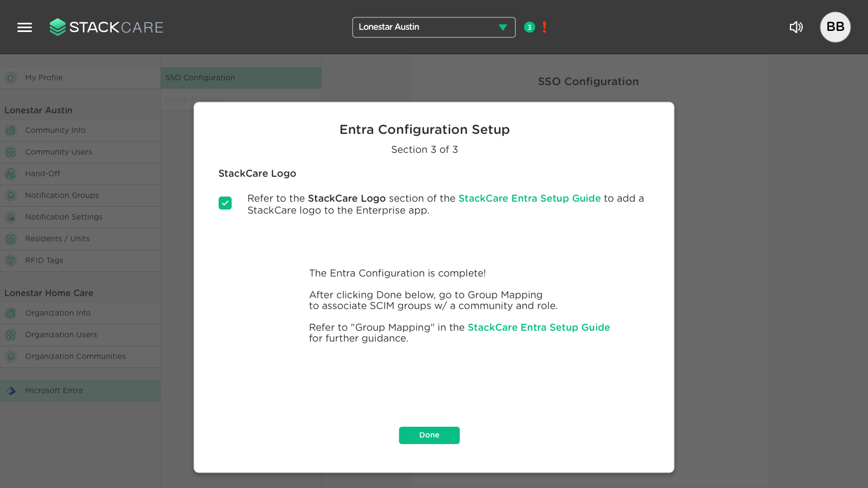868x488 pixels.
Task: Uncheck the StackCare Logo step checkbox
Action: pos(225,203)
